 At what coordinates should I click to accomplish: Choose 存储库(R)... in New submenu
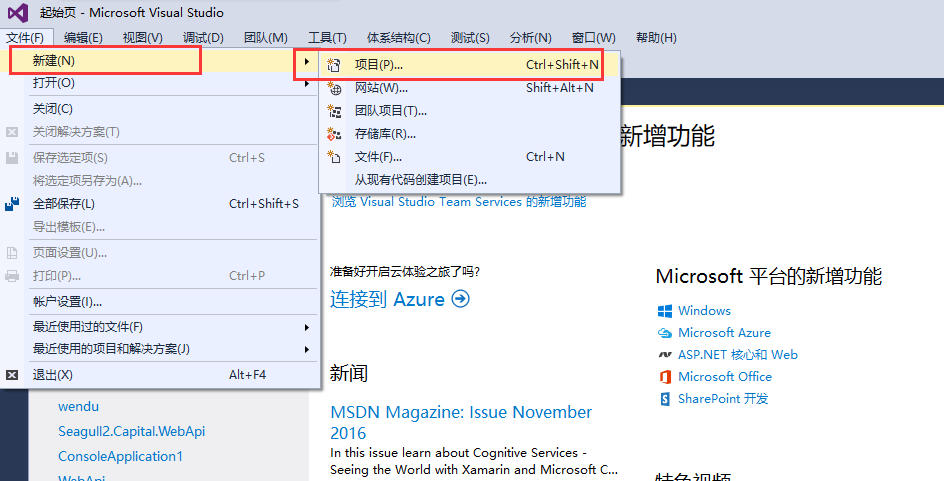coord(470,134)
